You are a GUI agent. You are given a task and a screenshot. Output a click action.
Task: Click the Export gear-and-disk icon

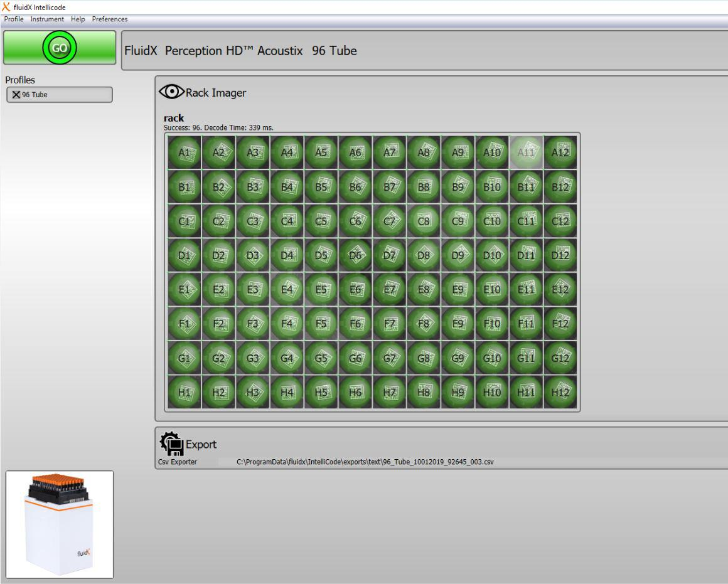click(x=171, y=443)
